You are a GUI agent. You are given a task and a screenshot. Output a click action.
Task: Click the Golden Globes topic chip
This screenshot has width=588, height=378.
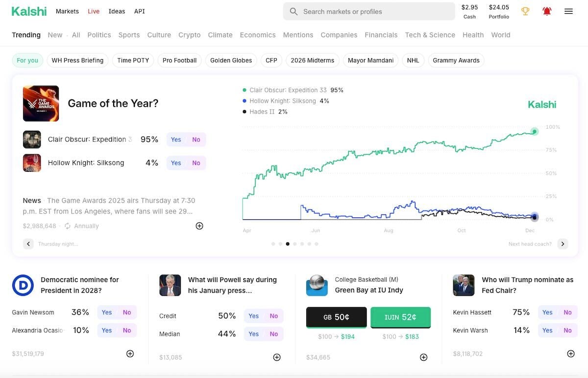(x=231, y=60)
